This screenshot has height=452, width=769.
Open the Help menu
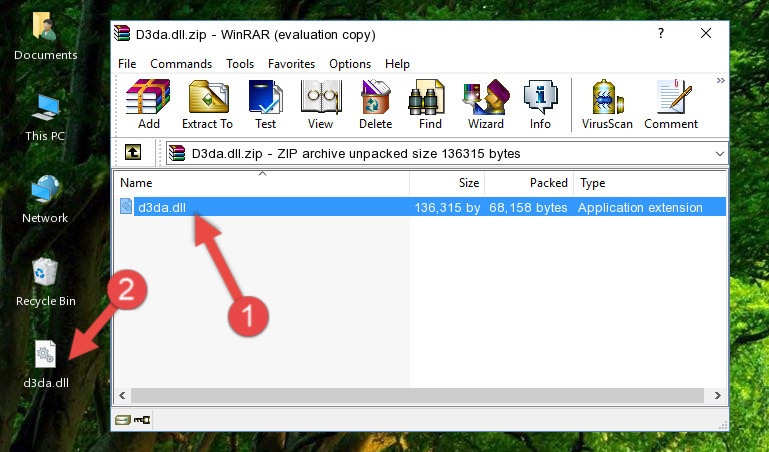pos(397,64)
